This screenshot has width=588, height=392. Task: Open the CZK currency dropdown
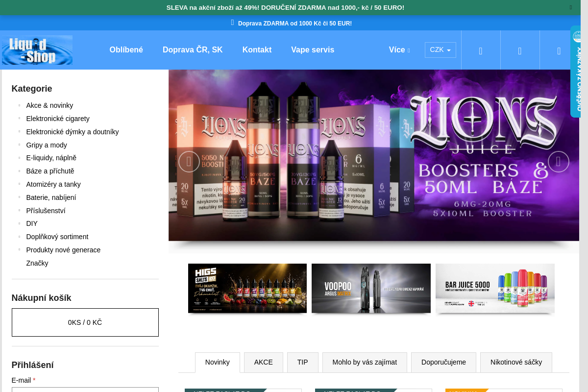tap(441, 50)
